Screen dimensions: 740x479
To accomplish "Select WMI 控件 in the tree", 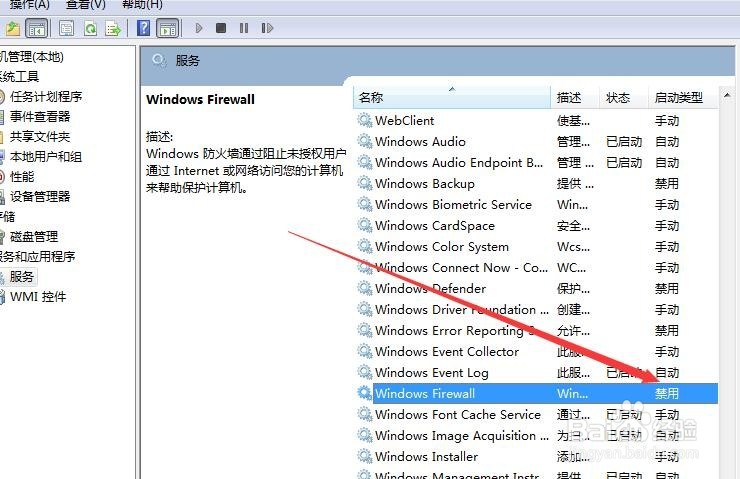I will coord(38,297).
